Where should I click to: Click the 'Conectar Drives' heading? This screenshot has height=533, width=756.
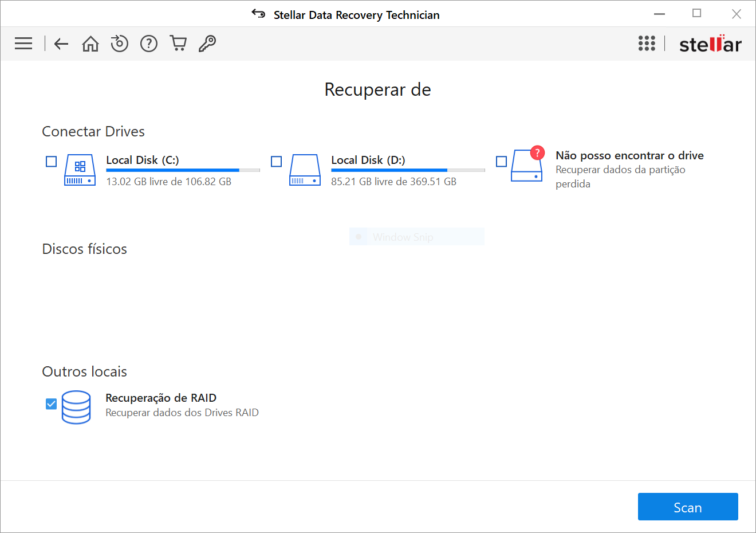coord(93,131)
